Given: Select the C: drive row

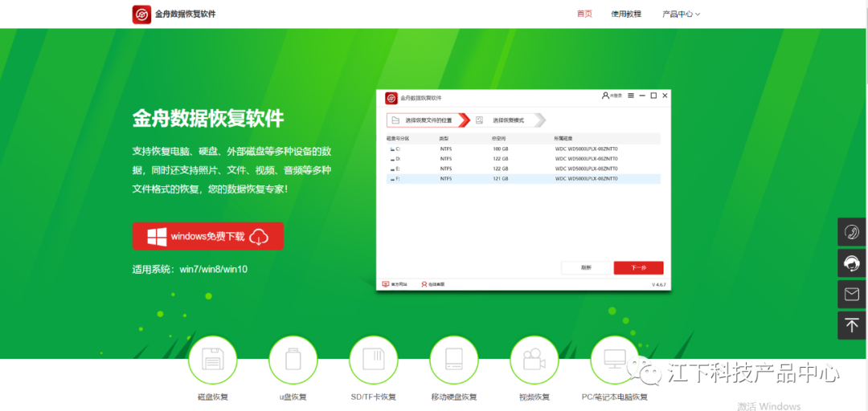Looking at the screenshot, I should point(523,149).
